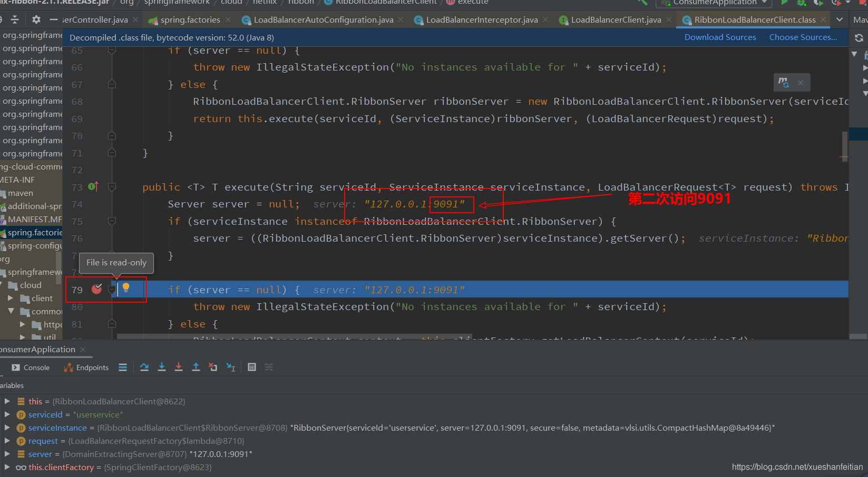Open the Console debug tab
The image size is (868, 477).
coord(31,367)
